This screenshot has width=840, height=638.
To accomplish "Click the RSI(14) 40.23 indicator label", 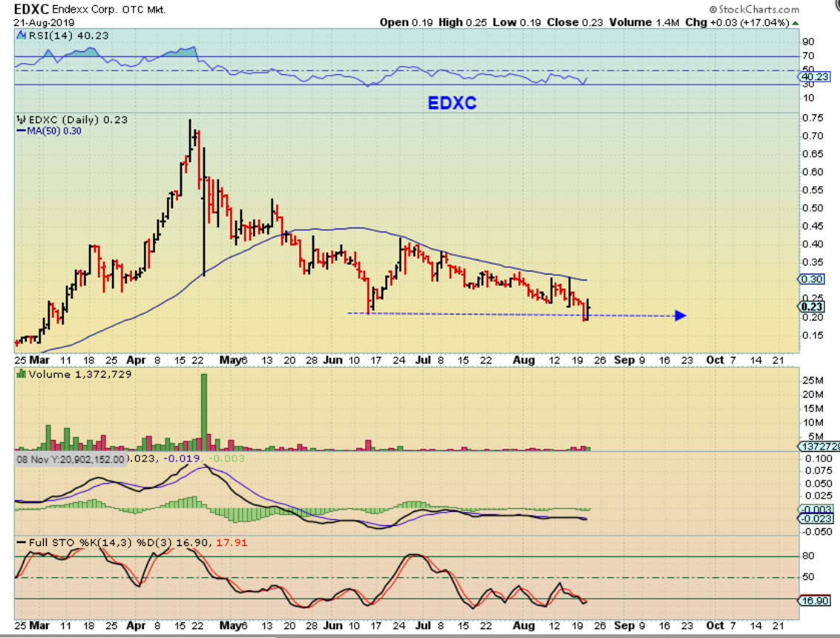I will point(68,36).
